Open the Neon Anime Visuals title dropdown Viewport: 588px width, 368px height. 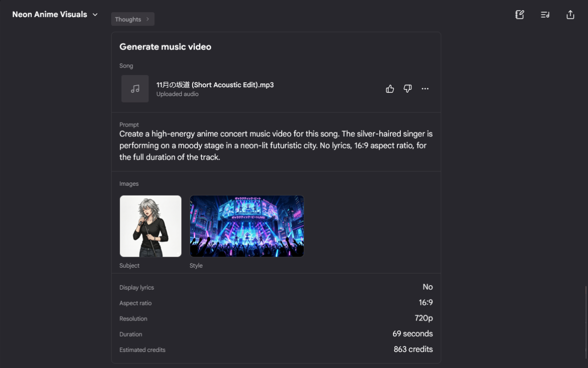click(55, 15)
